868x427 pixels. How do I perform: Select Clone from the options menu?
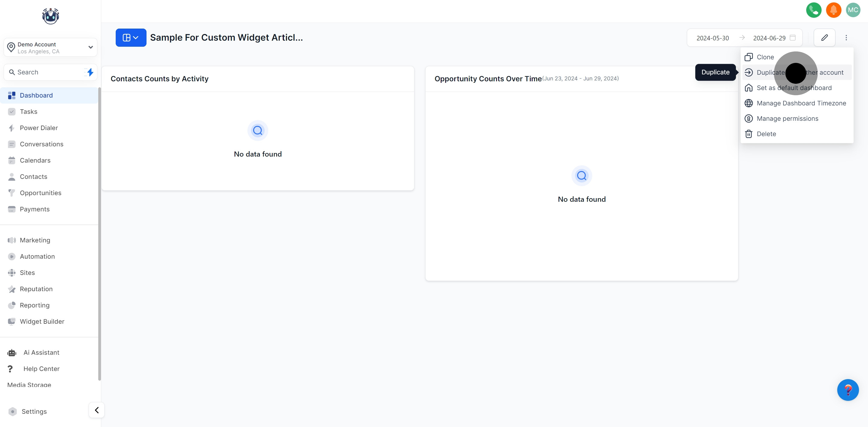click(x=765, y=57)
